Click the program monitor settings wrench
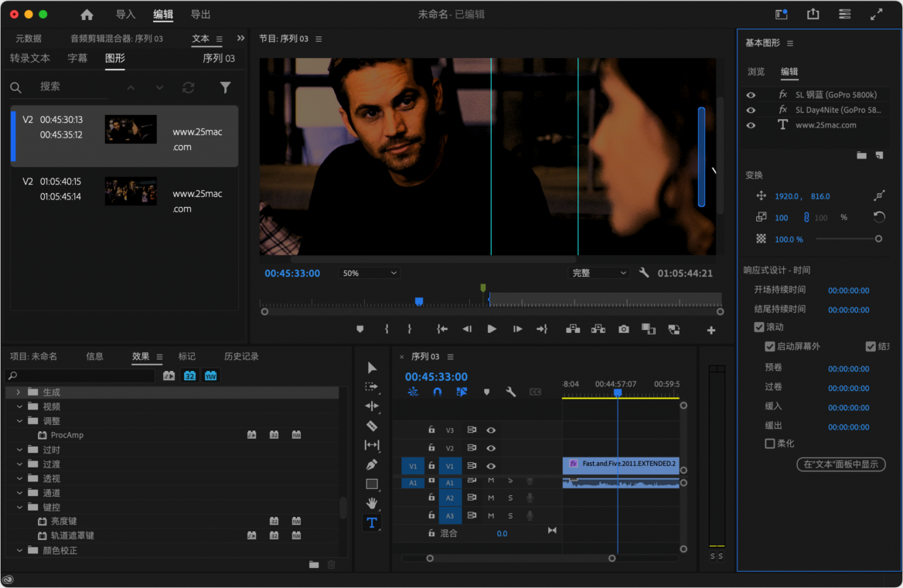This screenshot has height=588, width=903. click(x=644, y=273)
